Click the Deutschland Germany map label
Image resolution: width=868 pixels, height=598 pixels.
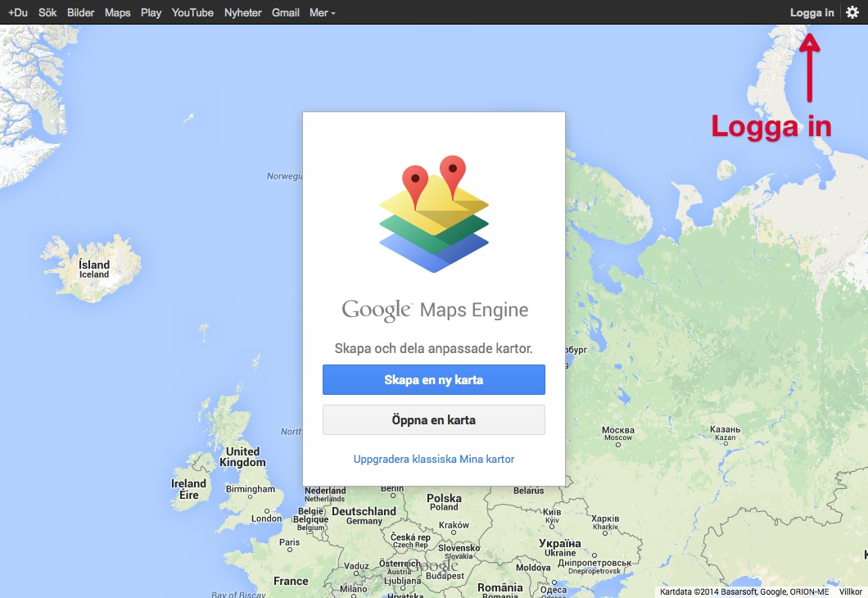[x=364, y=515]
